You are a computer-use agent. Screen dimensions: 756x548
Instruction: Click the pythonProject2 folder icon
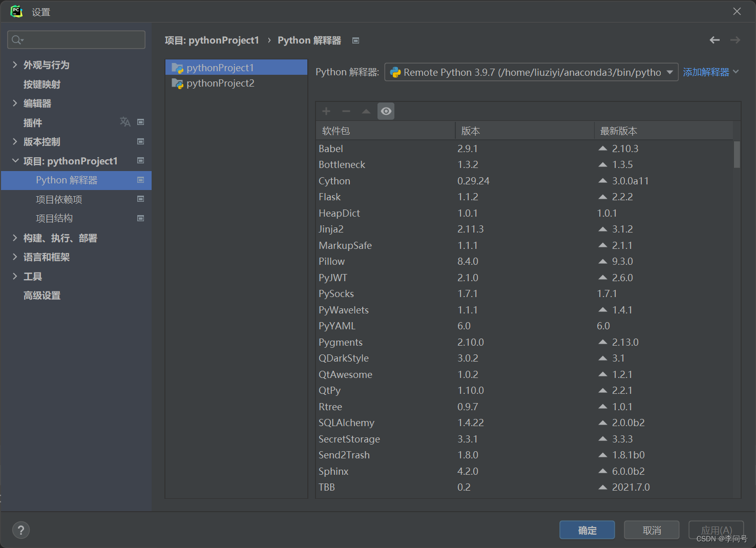(178, 83)
